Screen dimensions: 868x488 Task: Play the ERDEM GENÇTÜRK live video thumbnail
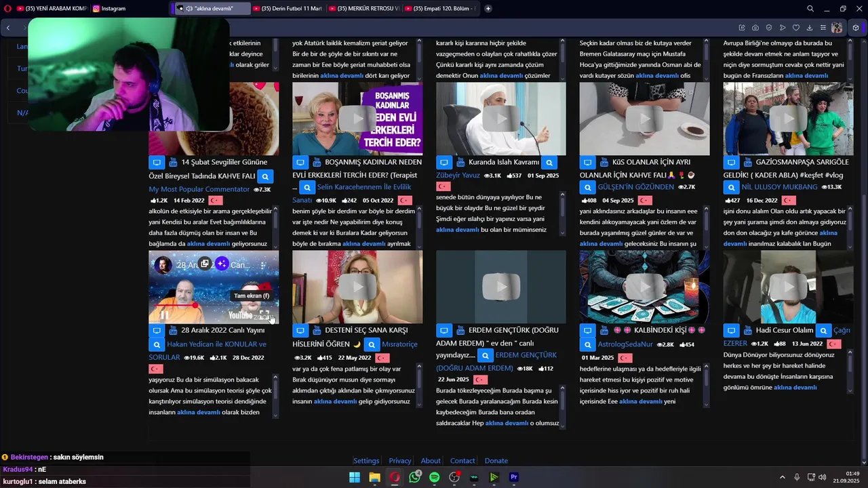tap(500, 287)
